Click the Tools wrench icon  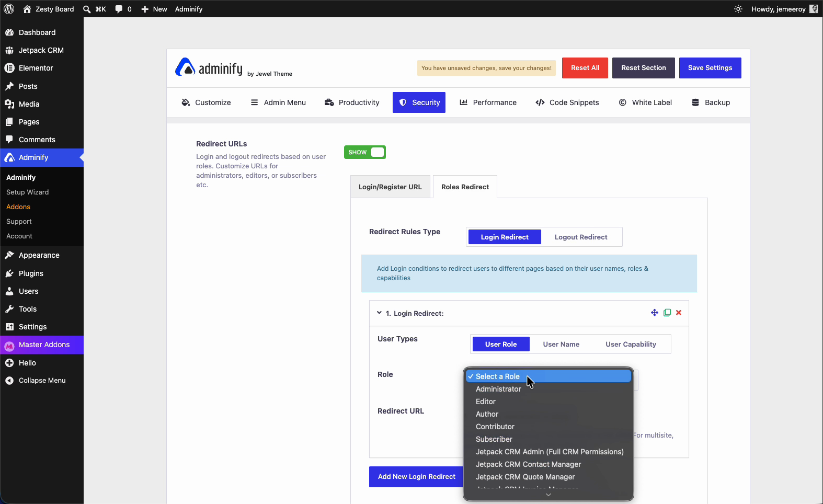click(x=9, y=309)
